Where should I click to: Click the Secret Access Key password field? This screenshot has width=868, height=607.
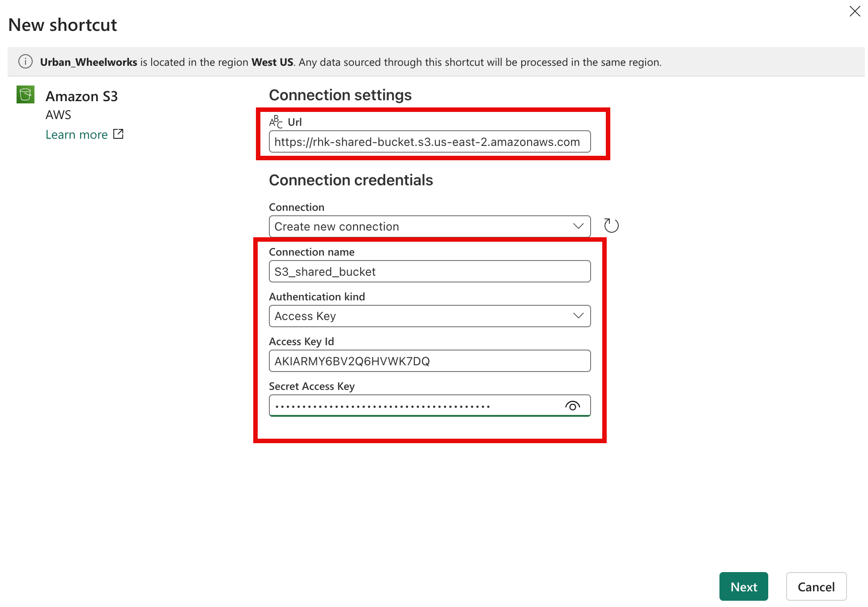416,406
